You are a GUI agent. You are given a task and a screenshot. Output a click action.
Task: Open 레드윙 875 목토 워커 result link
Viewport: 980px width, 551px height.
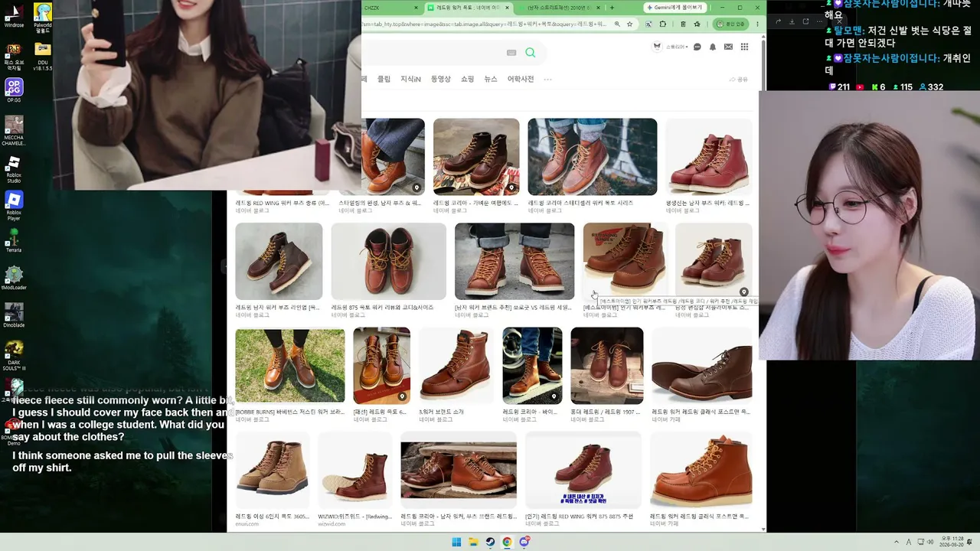(x=382, y=307)
